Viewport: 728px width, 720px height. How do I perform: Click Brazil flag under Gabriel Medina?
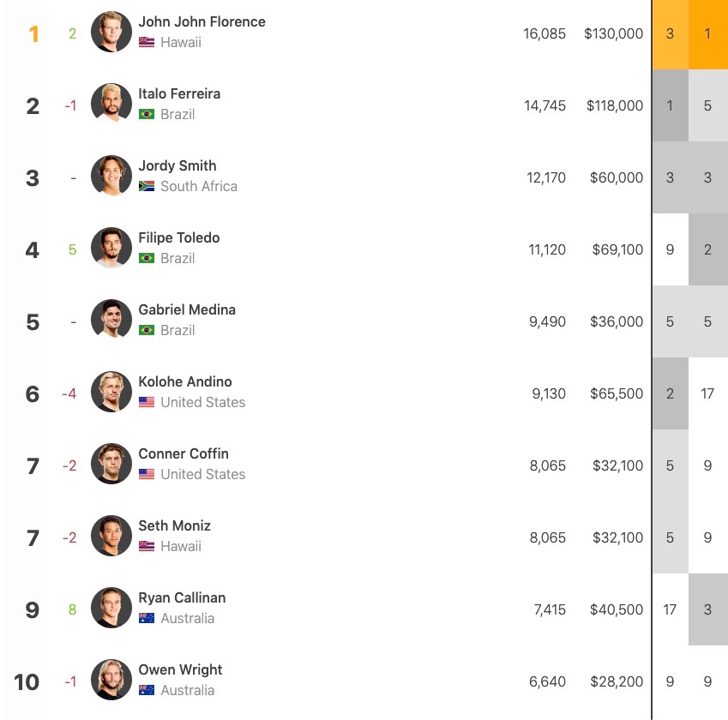click(147, 330)
